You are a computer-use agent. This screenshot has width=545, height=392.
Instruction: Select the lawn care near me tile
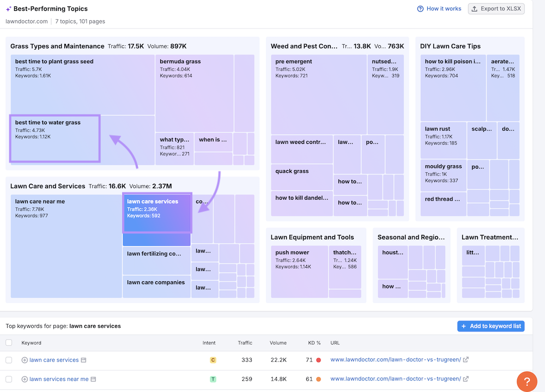pyautogui.click(x=65, y=245)
